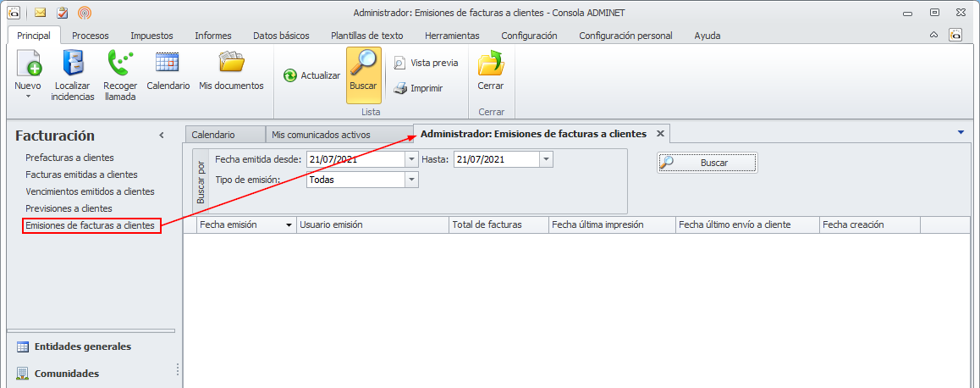Sort by Fecha último envío a cliente

coord(747,225)
